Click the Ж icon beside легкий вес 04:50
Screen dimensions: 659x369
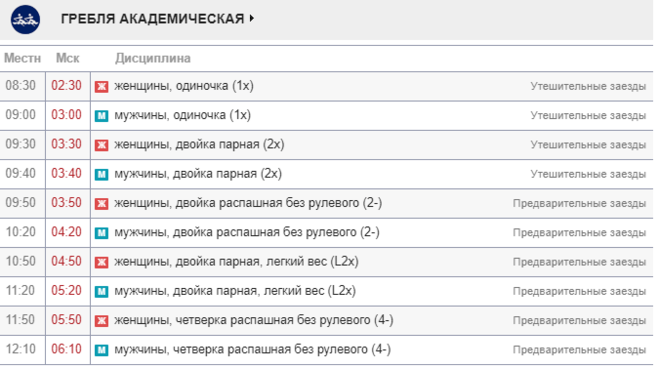click(x=101, y=262)
